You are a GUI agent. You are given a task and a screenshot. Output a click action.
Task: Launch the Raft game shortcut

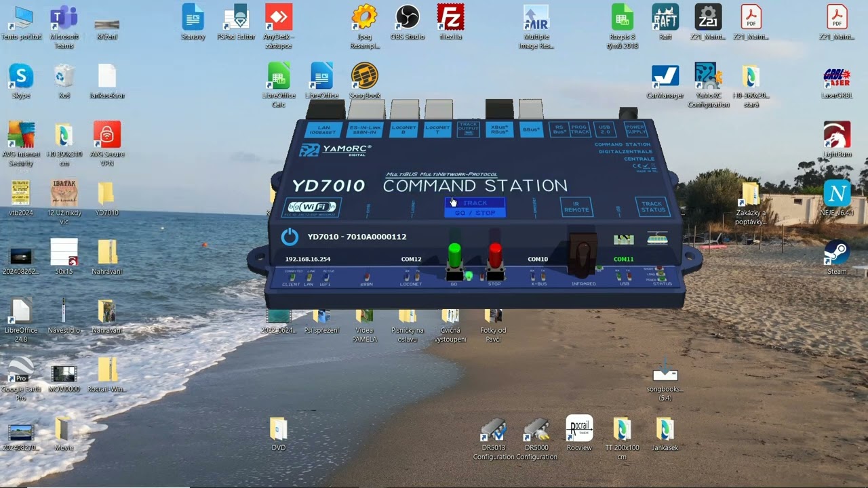click(665, 22)
